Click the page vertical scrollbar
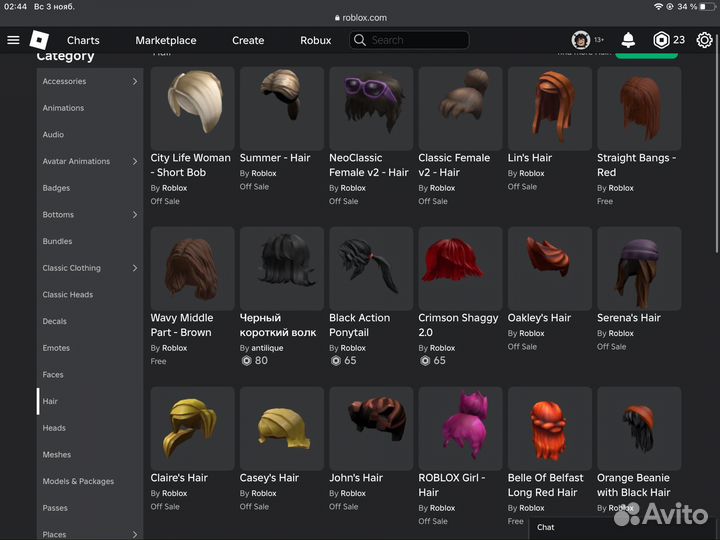Image resolution: width=720 pixels, height=540 pixels. 716,150
